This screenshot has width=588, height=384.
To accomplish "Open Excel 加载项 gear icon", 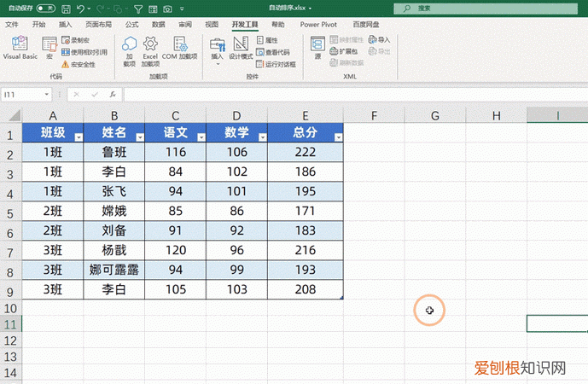I will click(150, 51).
